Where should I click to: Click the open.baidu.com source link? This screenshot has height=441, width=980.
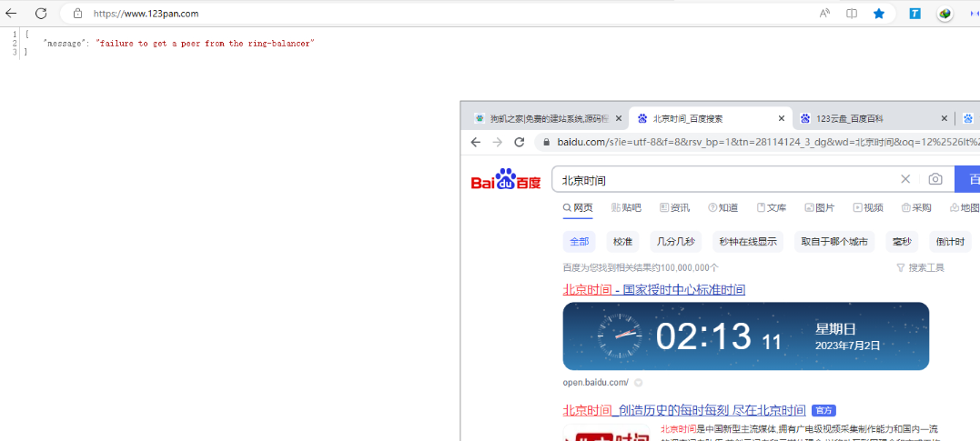(x=596, y=382)
